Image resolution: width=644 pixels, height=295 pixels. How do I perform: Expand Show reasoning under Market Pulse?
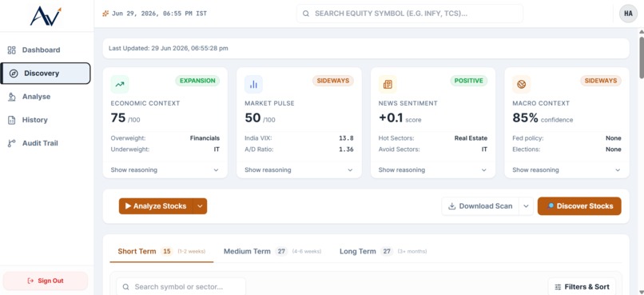(299, 170)
